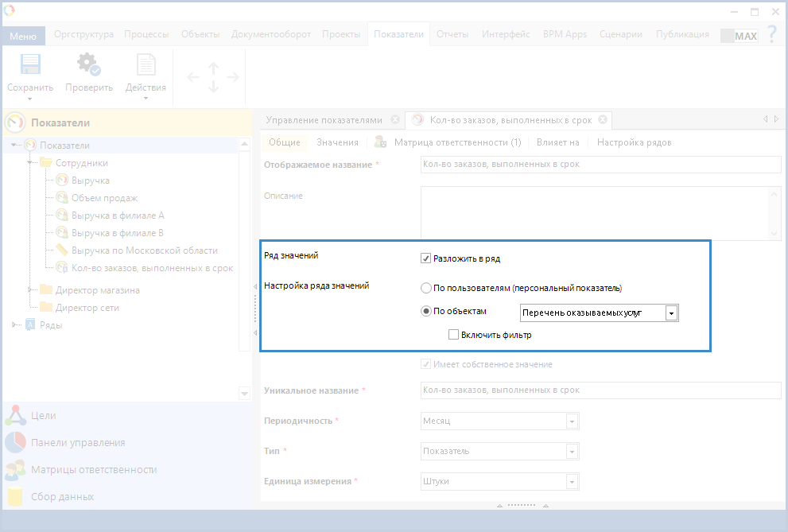This screenshot has height=532, width=788.
Task: Select Выручка в филиале А item
Action: click(118, 216)
